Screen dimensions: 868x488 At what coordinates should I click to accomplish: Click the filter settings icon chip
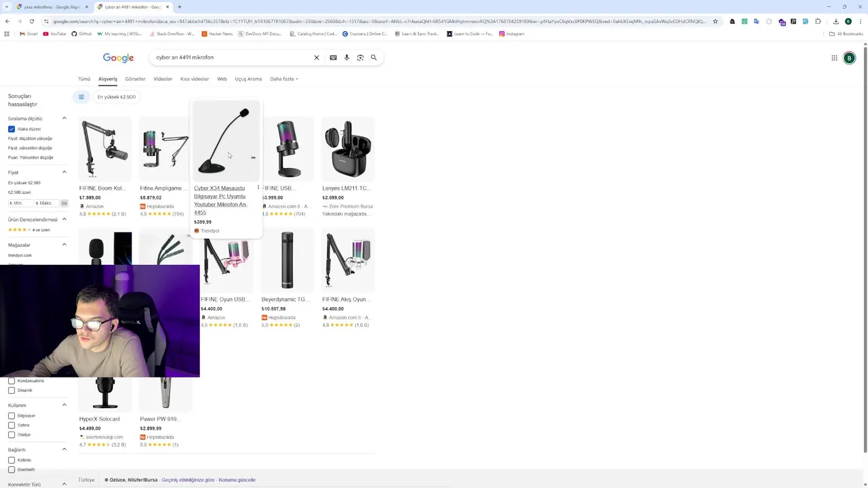point(81,97)
